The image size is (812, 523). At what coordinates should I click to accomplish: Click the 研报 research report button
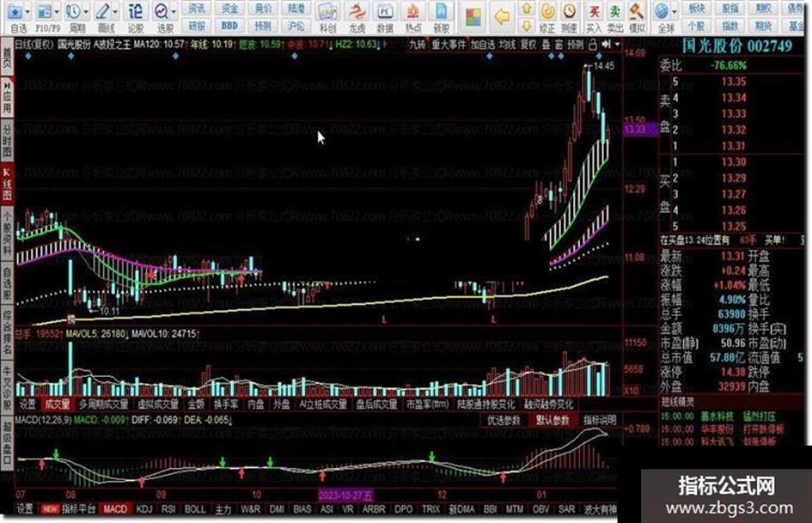(197, 26)
